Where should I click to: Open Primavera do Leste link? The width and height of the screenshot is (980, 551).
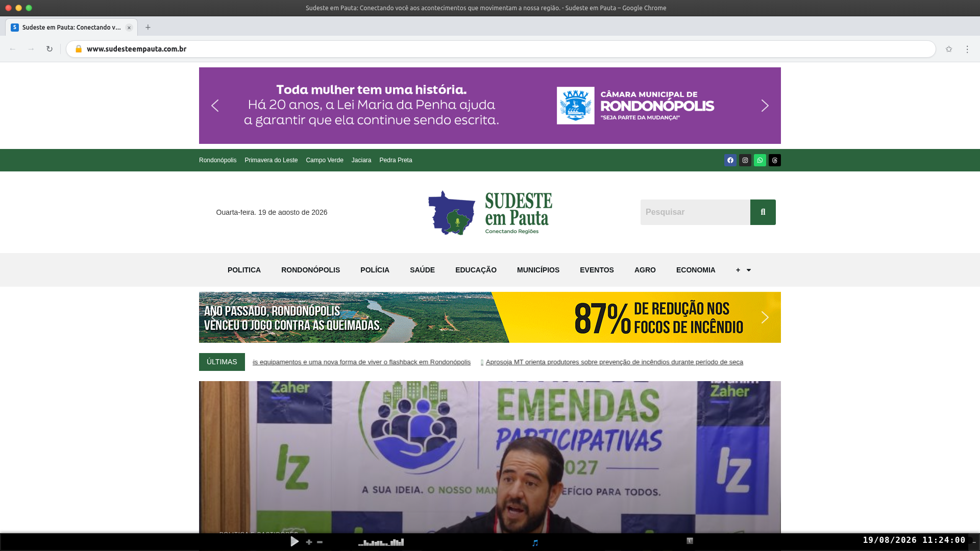pos(271,160)
